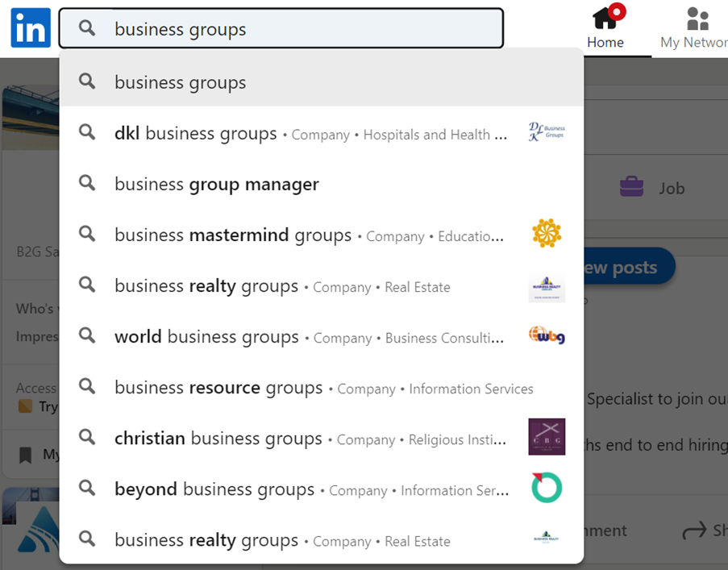Click search icon beside 'world business groups'
Viewport: 728px width, 570px height.
[x=87, y=335]
